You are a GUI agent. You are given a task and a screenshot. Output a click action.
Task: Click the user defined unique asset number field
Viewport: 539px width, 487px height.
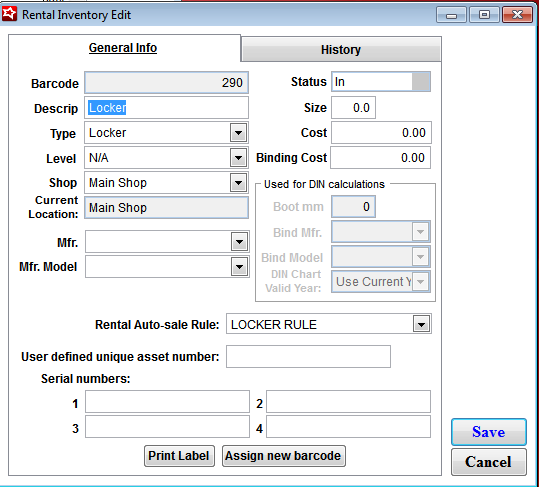click(308, 356)
